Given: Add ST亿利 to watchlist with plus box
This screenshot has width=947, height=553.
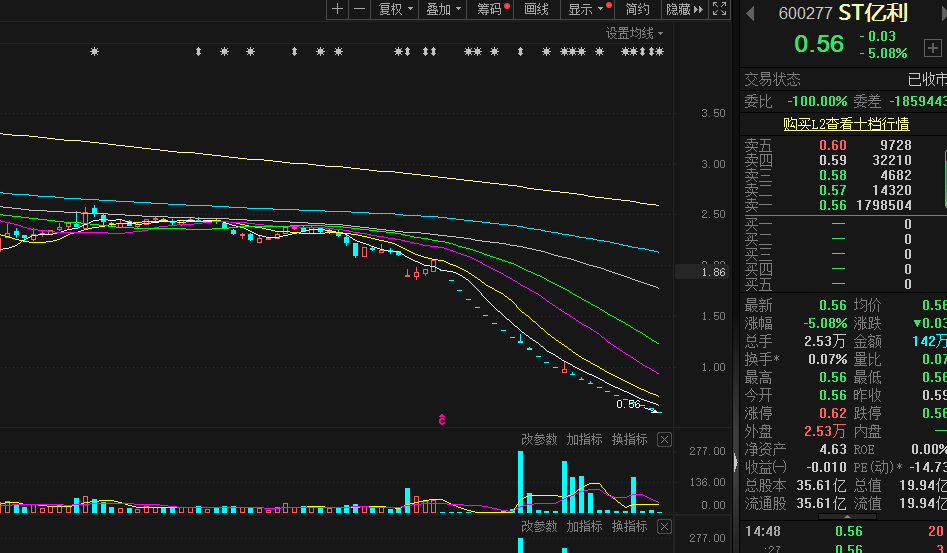Looking at the screenshot, I should (932, 48).
